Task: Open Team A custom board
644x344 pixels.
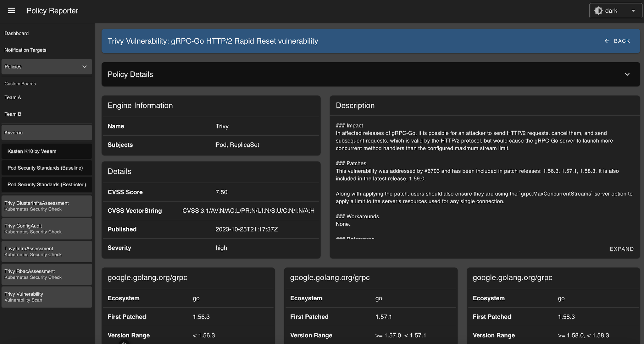Action: click(13, 97)
